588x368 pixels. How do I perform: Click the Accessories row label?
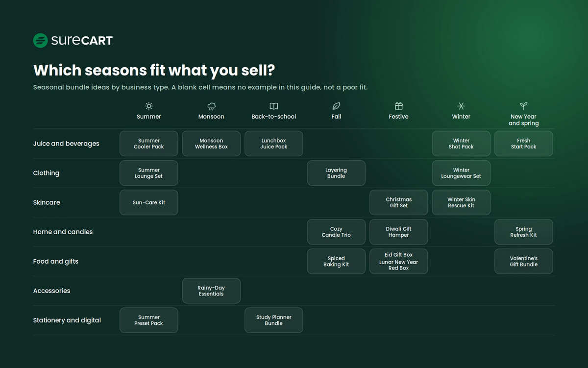tap(51, 291)
